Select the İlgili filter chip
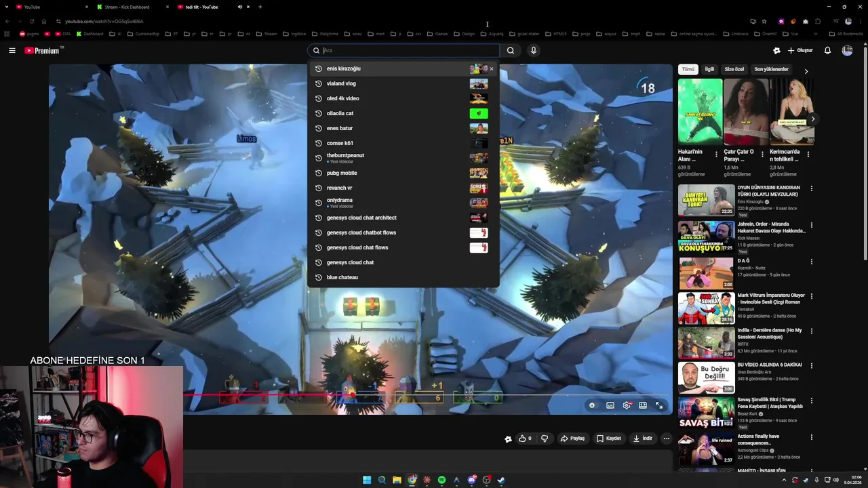The image size is (868, 488). [709, 69]
